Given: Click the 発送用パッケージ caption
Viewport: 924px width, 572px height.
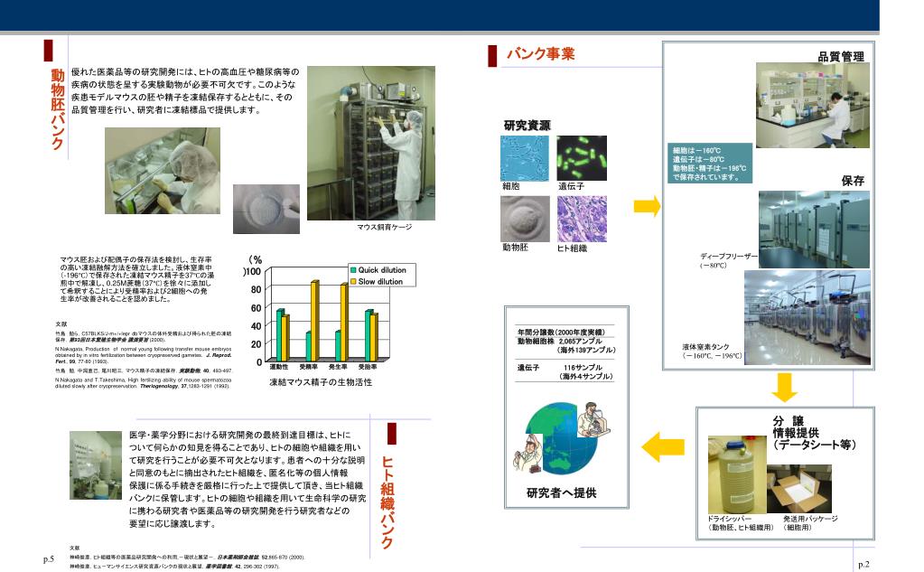Looking at the screenshot, I should pyautogui.click(x=810, y=519).
